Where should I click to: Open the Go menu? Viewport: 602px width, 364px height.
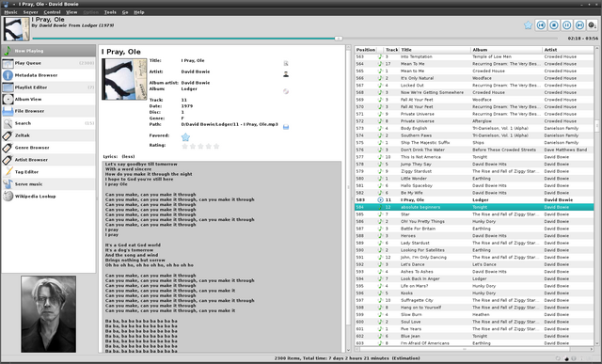(x=125, y=12)
